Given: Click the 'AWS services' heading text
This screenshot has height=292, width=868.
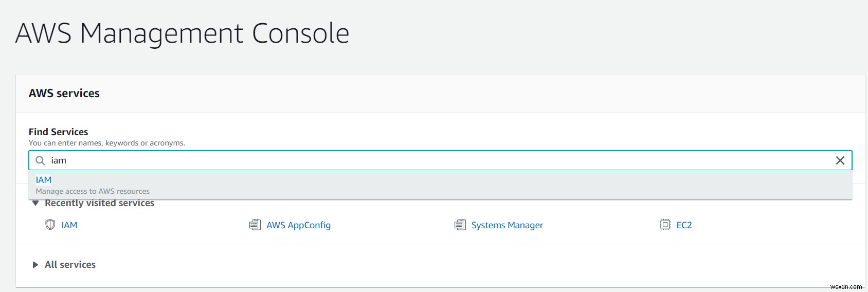Looking at the screenshot, I should (64, 93).
